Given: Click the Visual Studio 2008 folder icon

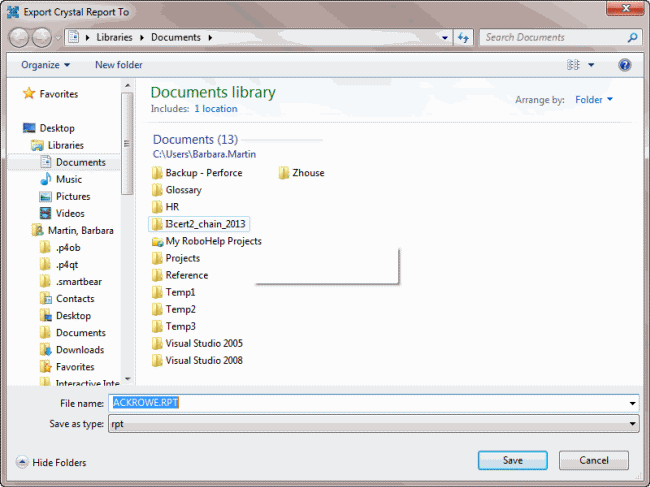Looking at the screenshot, I should click(x=157, y=360).
